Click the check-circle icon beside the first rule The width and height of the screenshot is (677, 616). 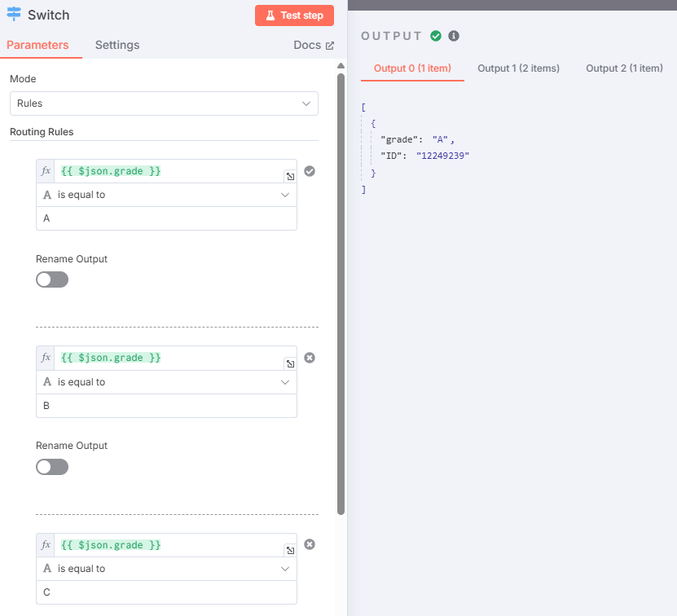[310, 171]
